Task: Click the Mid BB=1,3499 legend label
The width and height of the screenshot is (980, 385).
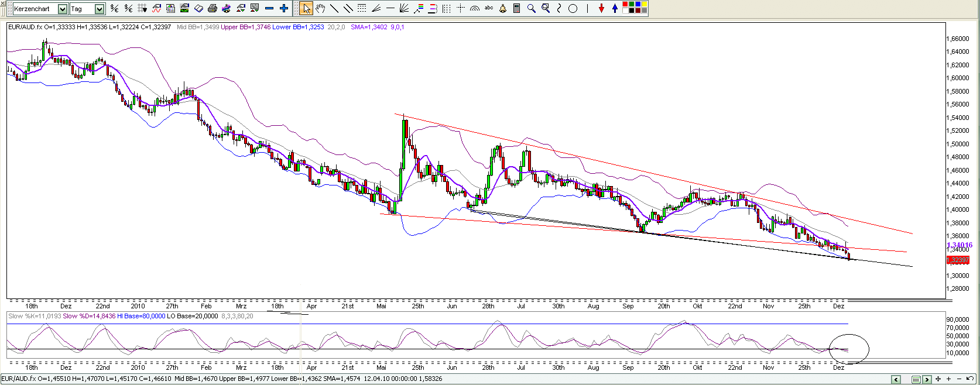Action: click(x=198, y=27)
